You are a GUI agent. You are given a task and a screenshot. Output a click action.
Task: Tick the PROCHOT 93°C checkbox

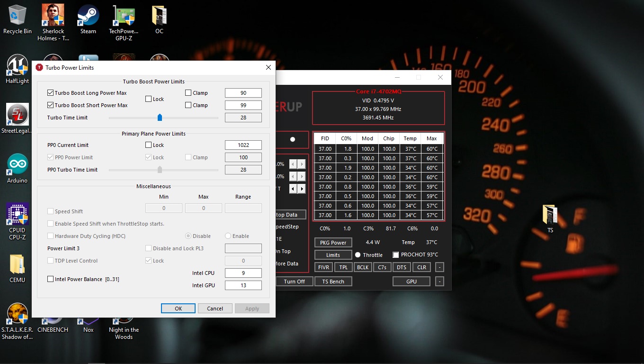tap(396, 255)
